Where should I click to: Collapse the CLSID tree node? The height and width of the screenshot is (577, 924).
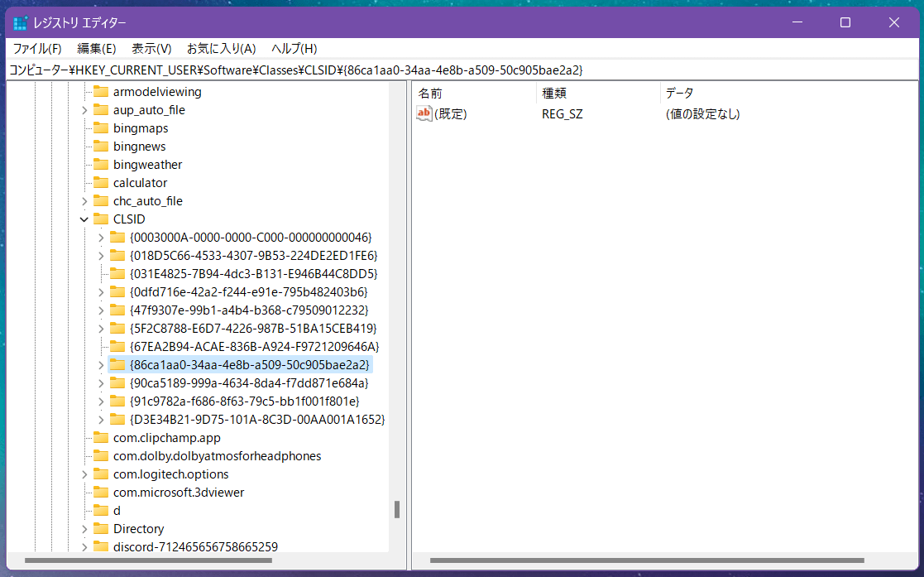(x=84, y=219)
